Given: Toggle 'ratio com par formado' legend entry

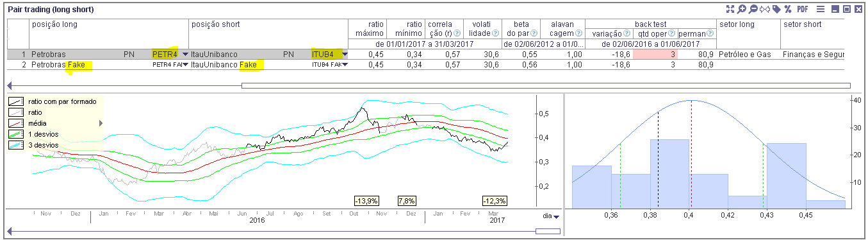Looking at the screenshot, I should click(x=53, y=101).
